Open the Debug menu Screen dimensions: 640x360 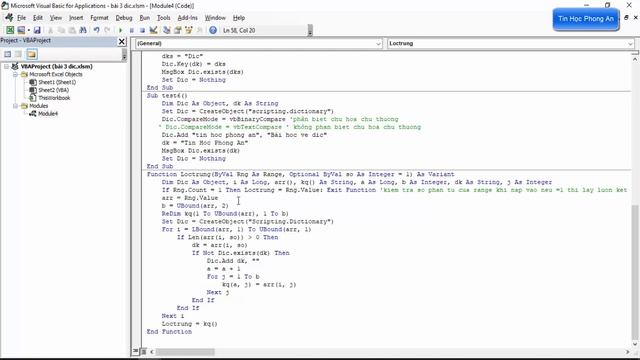124,18
